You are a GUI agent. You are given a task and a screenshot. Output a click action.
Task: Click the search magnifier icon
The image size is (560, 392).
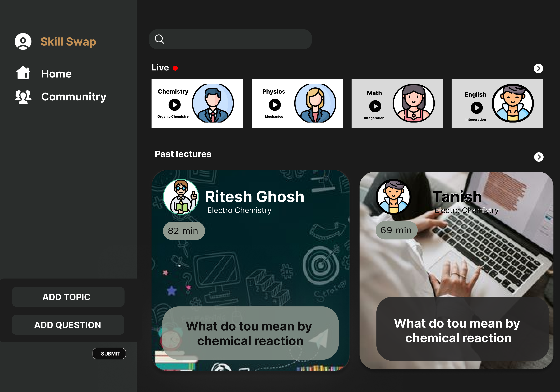click(x=160, y=39)
